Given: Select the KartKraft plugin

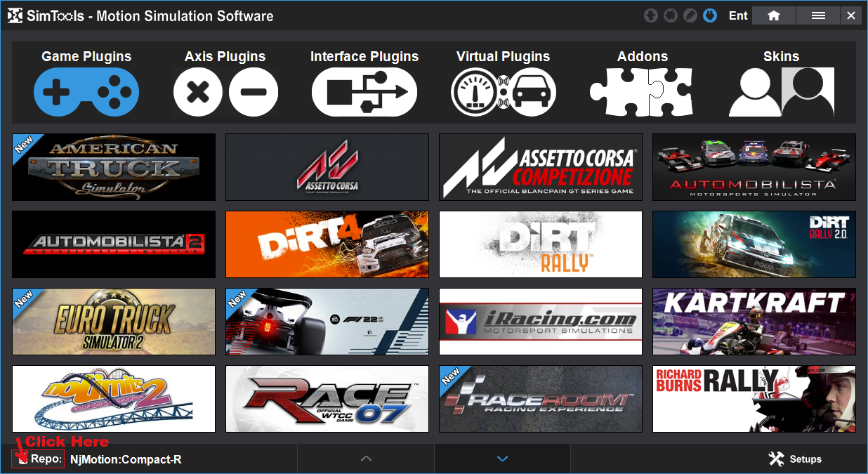Looking at the screenshot, I should tap(754, 322).
